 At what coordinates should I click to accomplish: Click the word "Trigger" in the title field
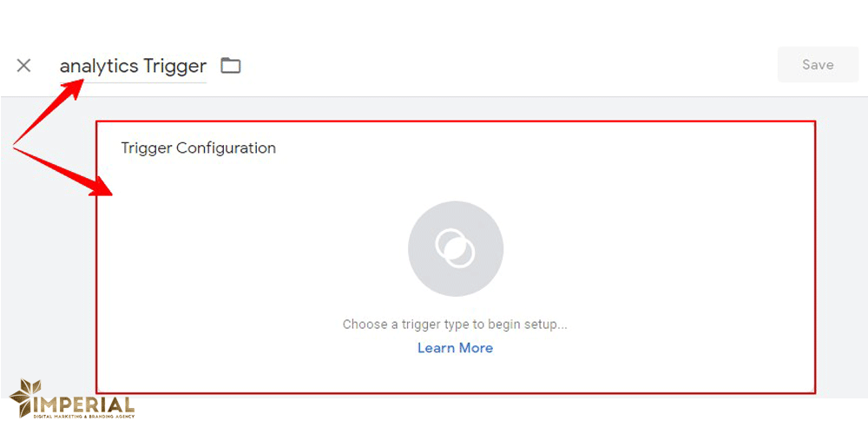coord(175,66)
